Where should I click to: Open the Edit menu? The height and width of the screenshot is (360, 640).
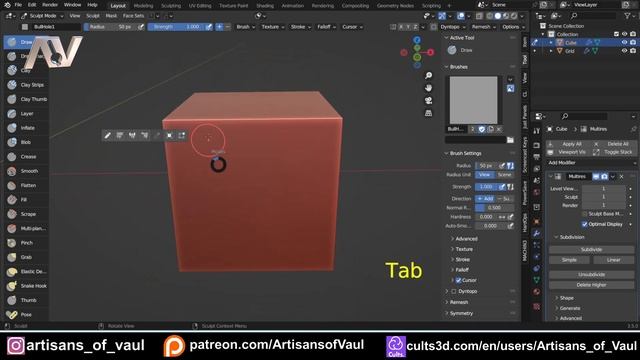32,5
